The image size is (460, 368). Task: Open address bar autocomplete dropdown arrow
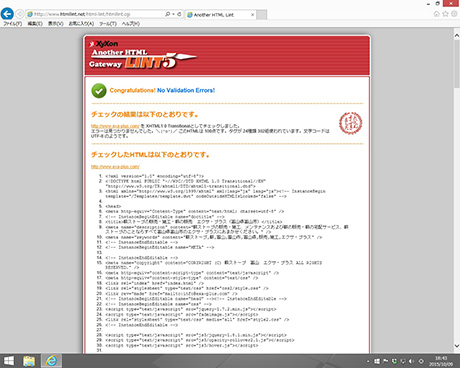pos(173,14)
